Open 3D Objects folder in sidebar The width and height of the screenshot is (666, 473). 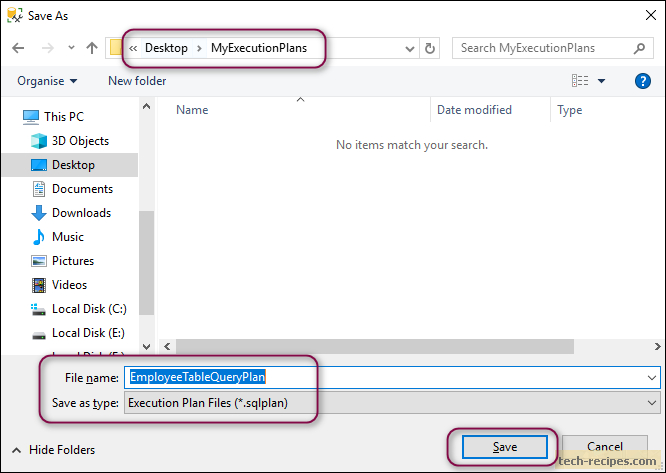coord(80,141)
